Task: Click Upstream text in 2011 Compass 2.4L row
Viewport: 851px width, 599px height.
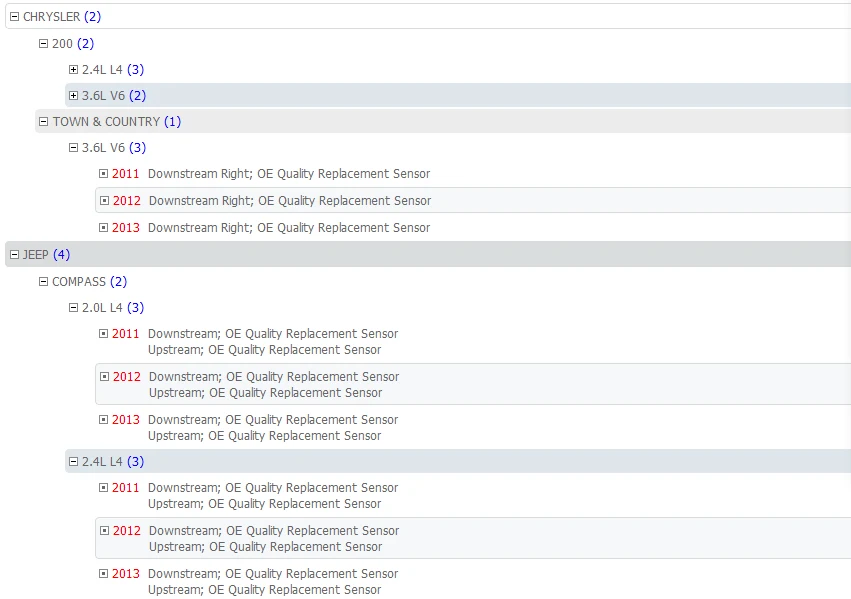Action: coord(264,504)
